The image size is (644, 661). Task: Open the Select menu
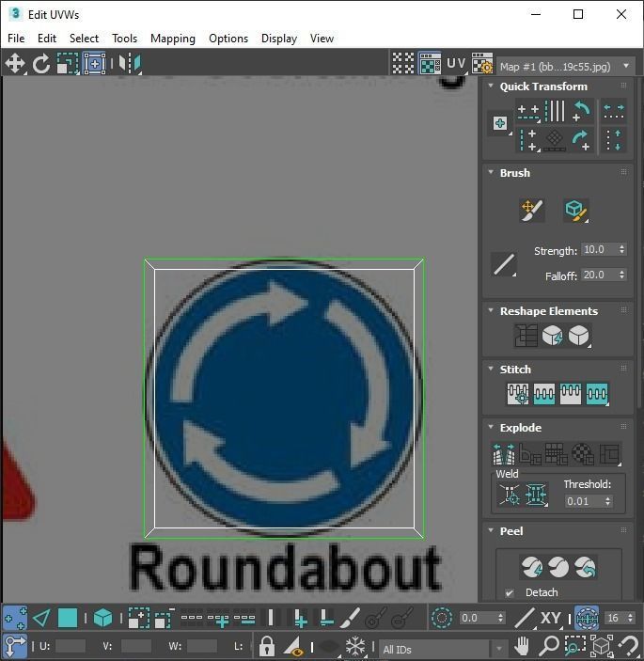point(84,39)
